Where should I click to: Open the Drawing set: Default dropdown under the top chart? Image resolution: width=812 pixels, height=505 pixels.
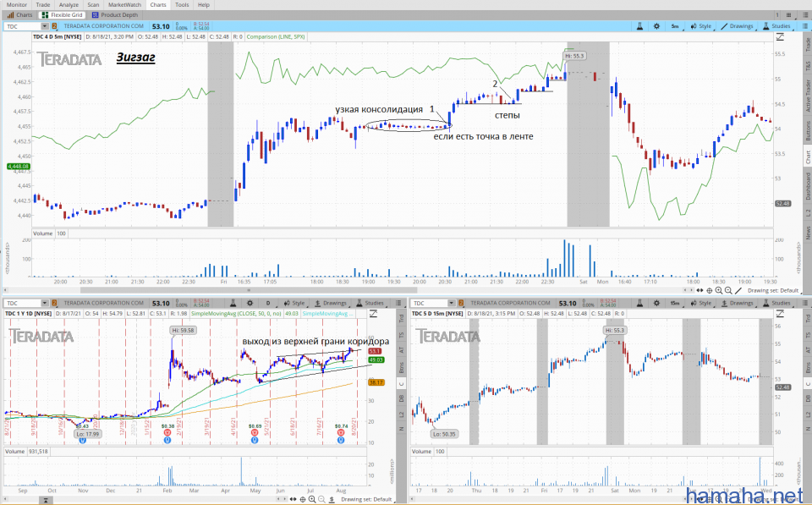click(x=773, y=291)
